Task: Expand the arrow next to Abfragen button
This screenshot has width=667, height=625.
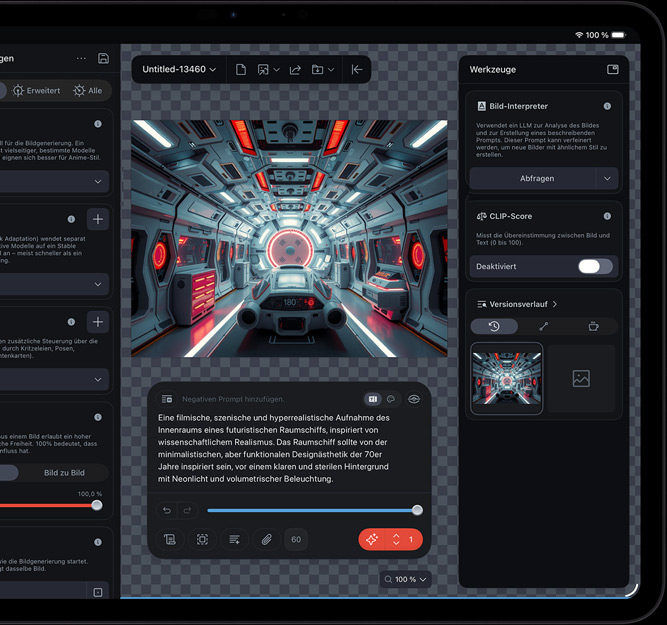Action: pos(606,179)
